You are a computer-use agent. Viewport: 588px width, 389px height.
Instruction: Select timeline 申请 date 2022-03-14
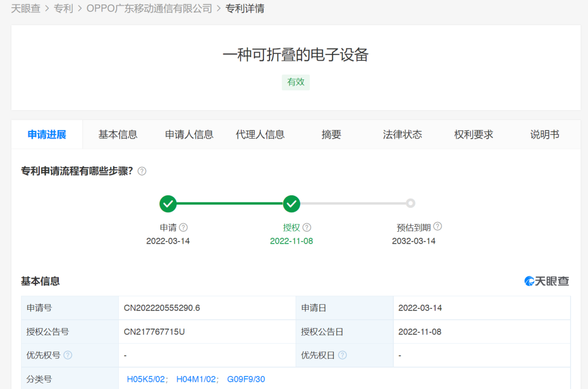tap(168, 241)
